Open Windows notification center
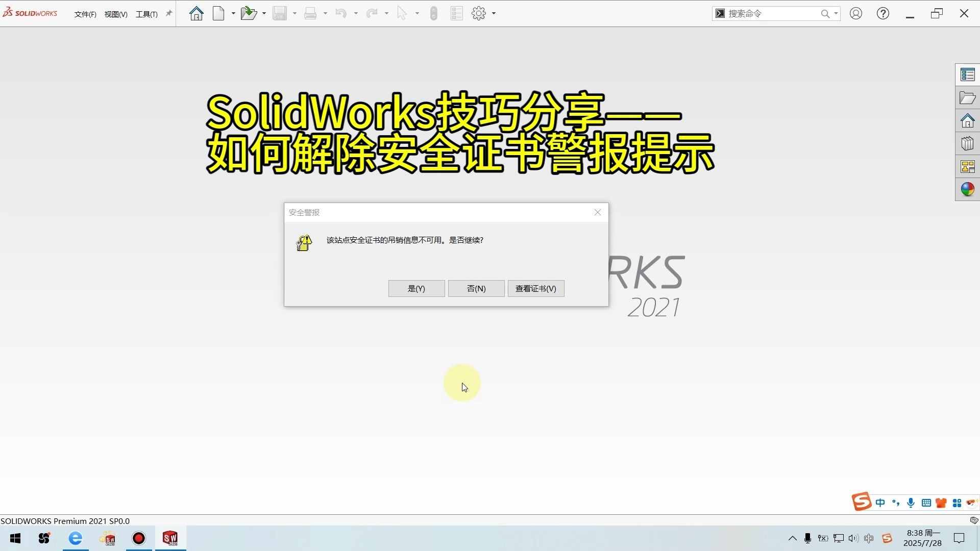980x551 pixels. pyautogui.click(x=959, y=538)
